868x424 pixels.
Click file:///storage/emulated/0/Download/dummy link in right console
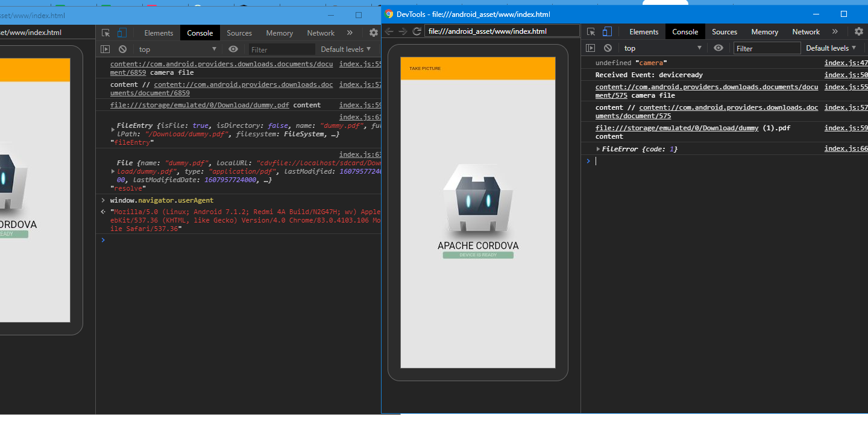click(677, 128)
